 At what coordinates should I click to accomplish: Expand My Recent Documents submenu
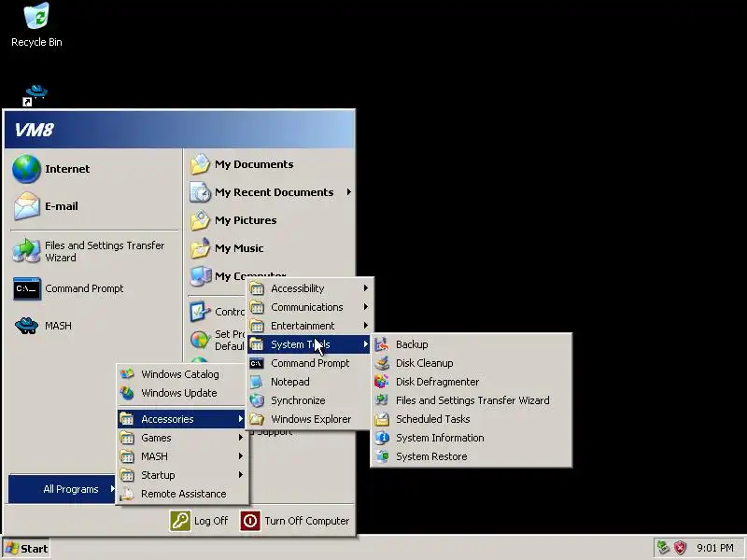click(270, 192)
